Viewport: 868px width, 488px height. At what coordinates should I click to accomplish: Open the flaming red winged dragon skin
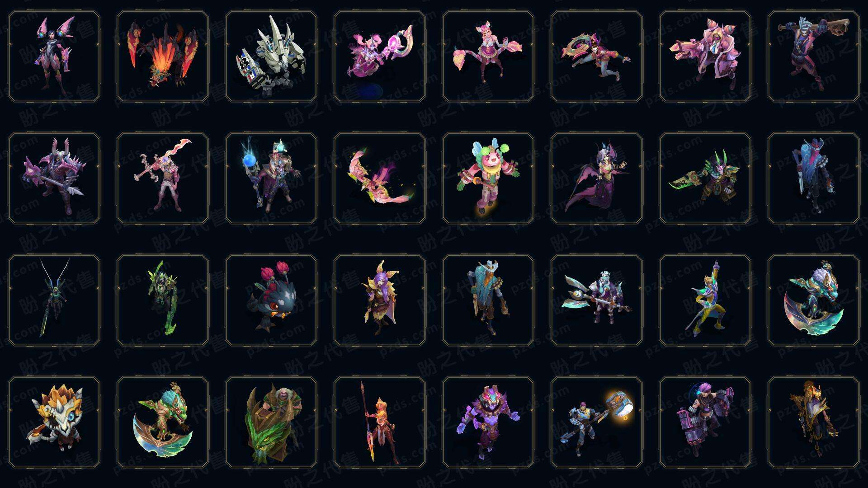(163, 56)
